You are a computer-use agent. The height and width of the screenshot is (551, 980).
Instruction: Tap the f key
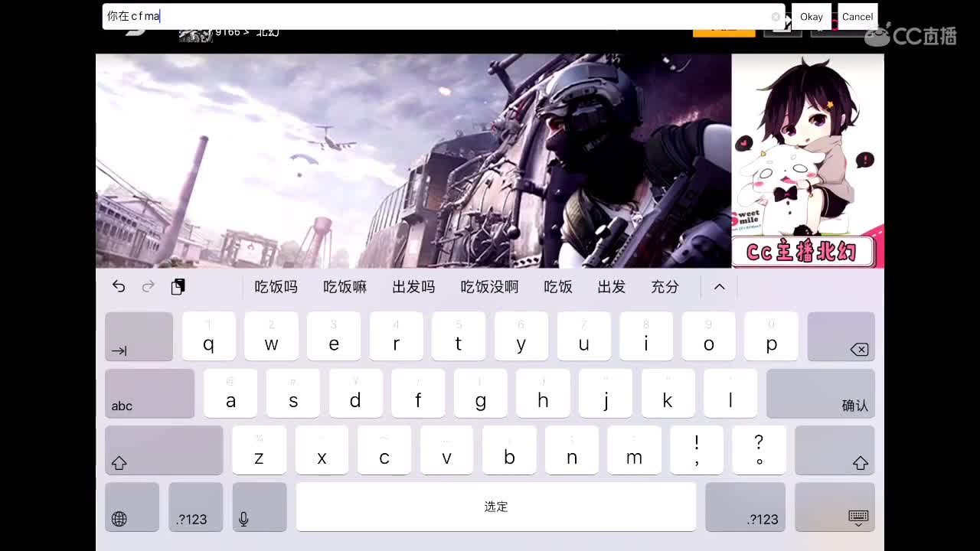click(418, 393)
